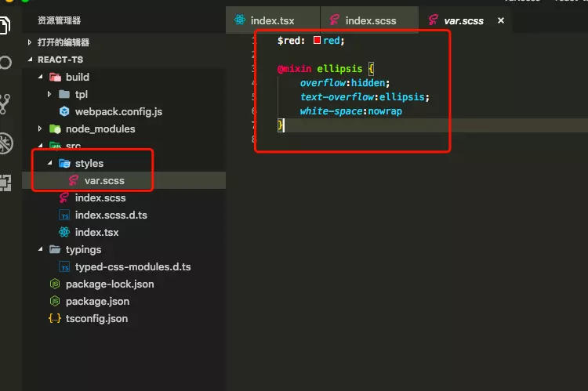Open the Source Control activity bar icon

(5, 104)
